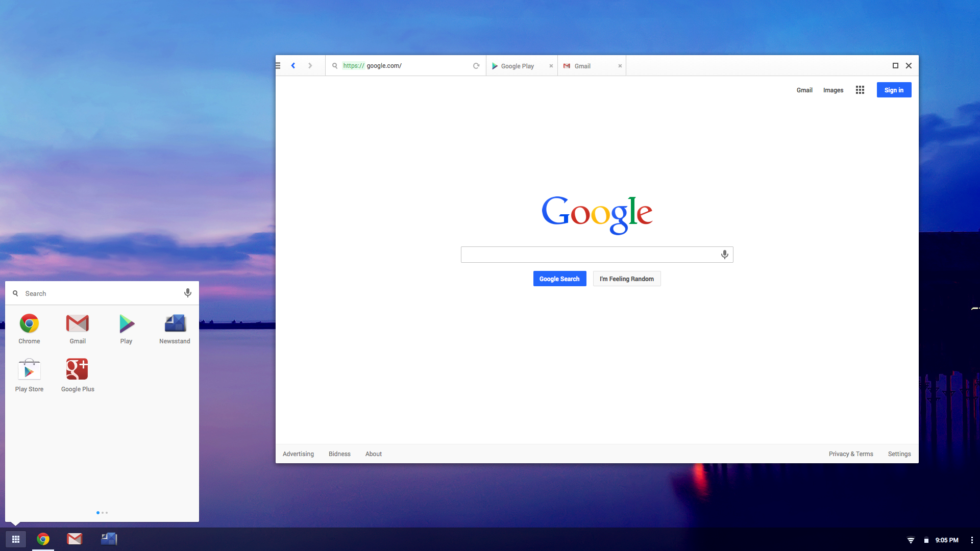Image resolution: width=980 pixels, height=551 pixels.
Task: Click the google.com address bar
Action: click(x=406, y=66)
